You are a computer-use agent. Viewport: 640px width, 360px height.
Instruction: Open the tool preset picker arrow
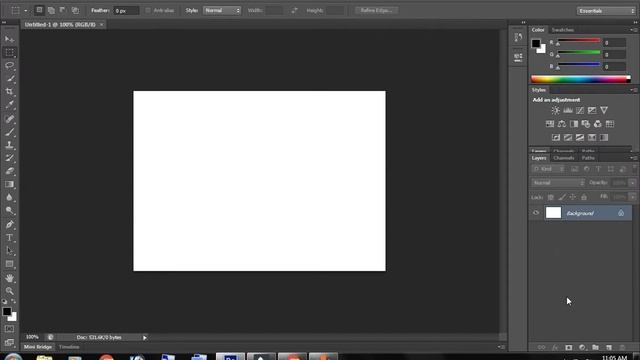25,11
